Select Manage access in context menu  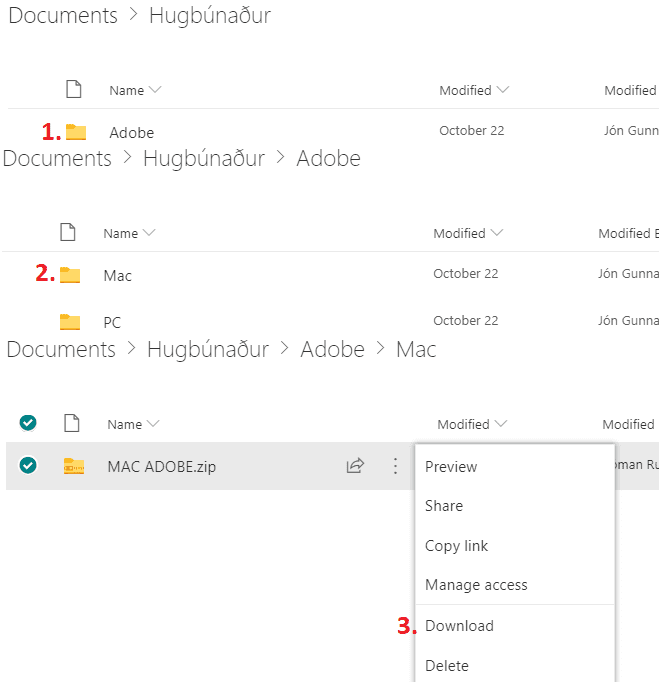click(476, 585)
